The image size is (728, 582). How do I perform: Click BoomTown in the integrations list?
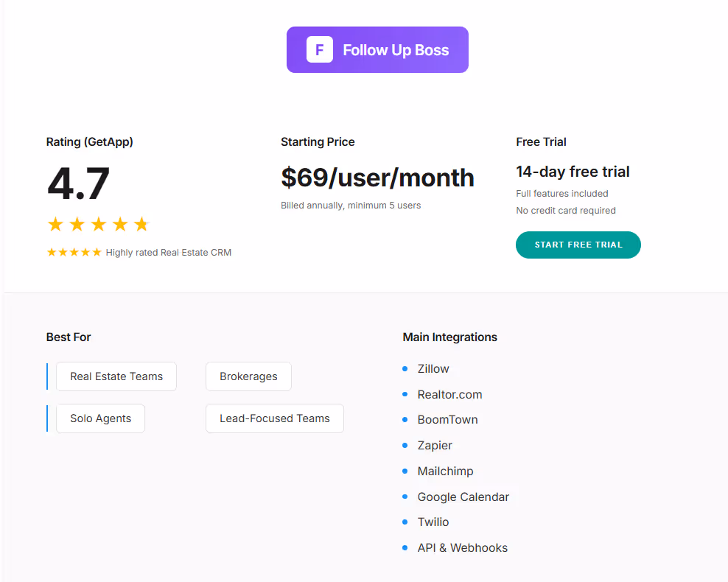point(447,420)
